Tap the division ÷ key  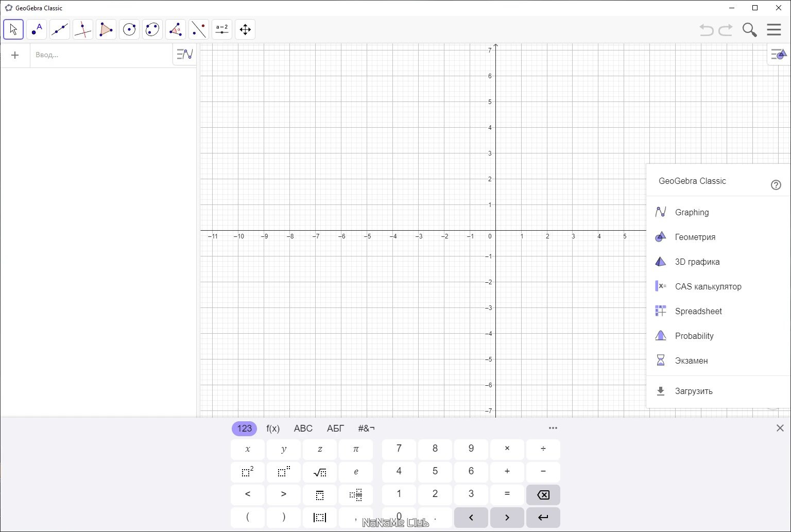pos(543,449)
